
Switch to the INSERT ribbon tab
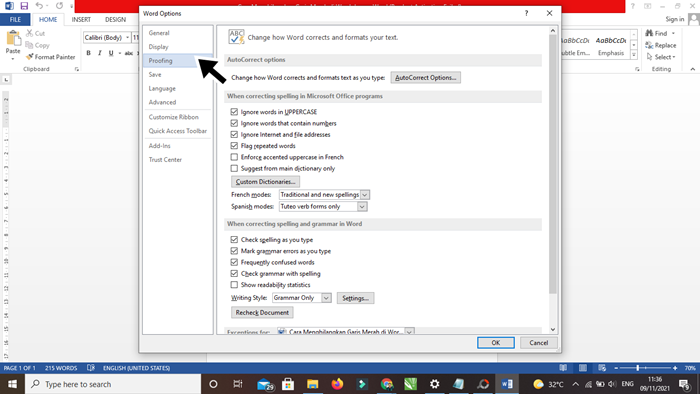[81, 20]
